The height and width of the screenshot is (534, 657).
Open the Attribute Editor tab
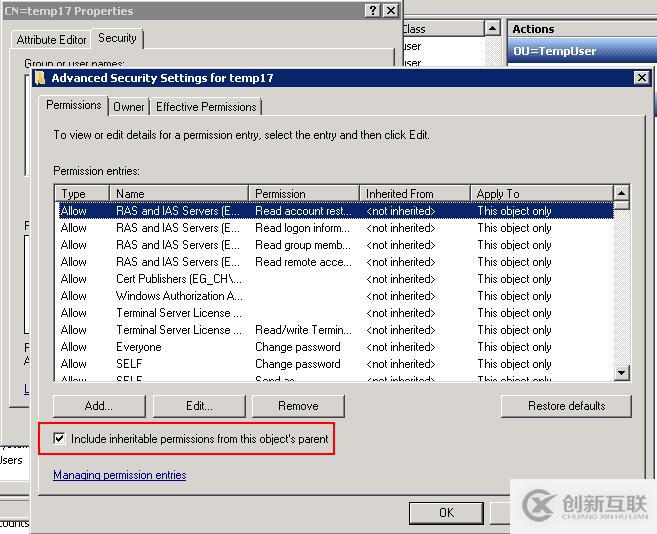pos(51,40)
